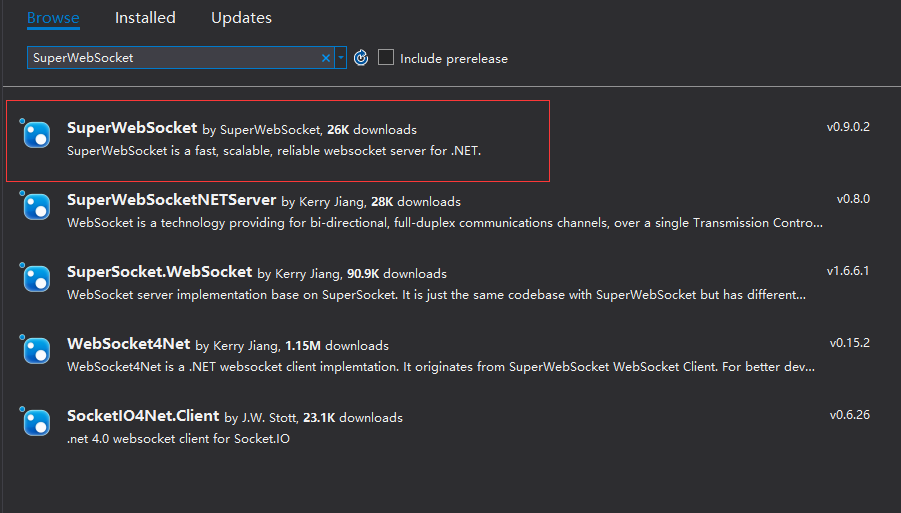Image resolution: width=901 pixels, height=513 pixels.
Task: Open the SocketIO4Net.Client package title
Action: [x=143, y=416]
